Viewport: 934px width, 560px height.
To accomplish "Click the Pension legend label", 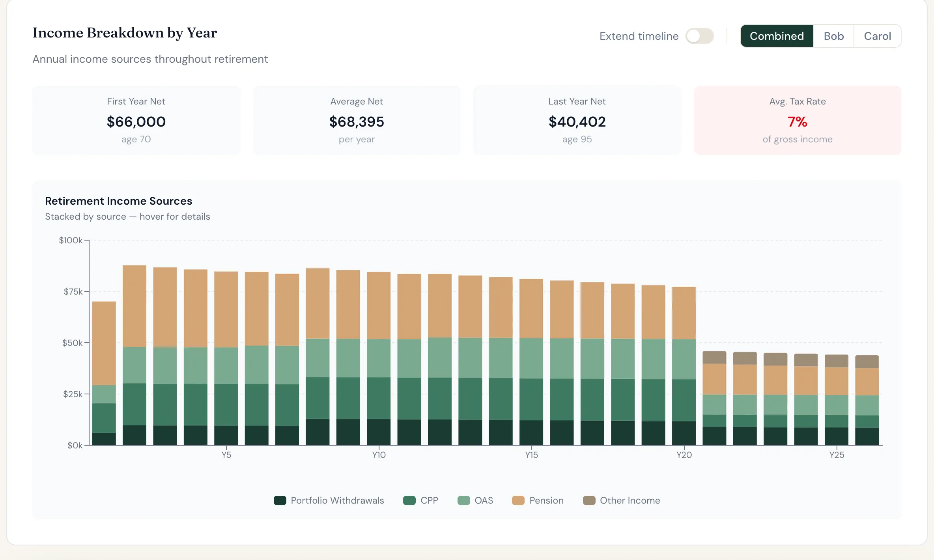I will pos(546,500).
